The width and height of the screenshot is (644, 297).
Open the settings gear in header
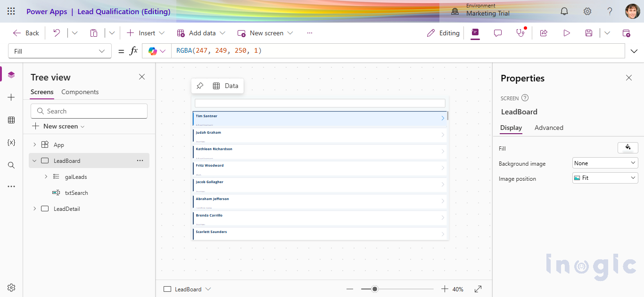[587, 11]
